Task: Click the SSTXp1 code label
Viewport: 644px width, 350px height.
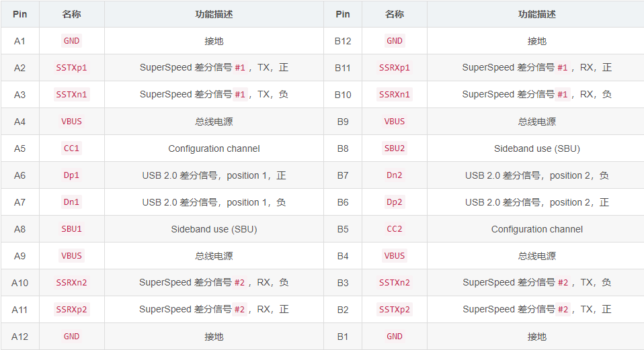Action: pyautogui.click(x=71, y=68)
